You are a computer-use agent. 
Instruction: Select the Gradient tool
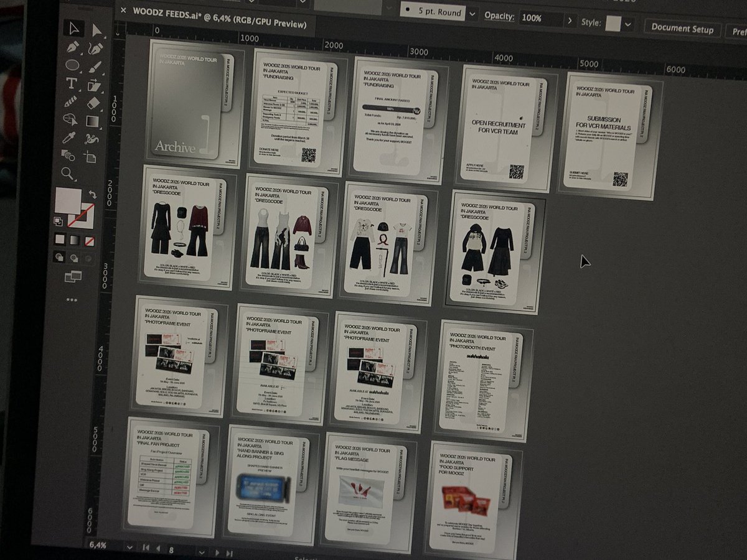(x=93, y=121)
